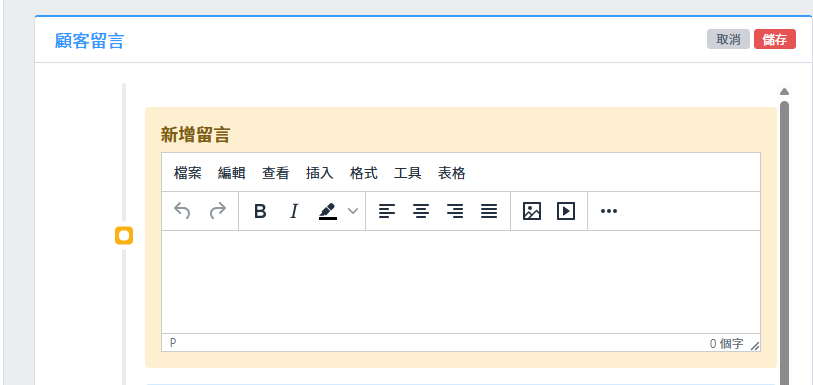
Task: Insert media video into the message
Action: (566, 211)
